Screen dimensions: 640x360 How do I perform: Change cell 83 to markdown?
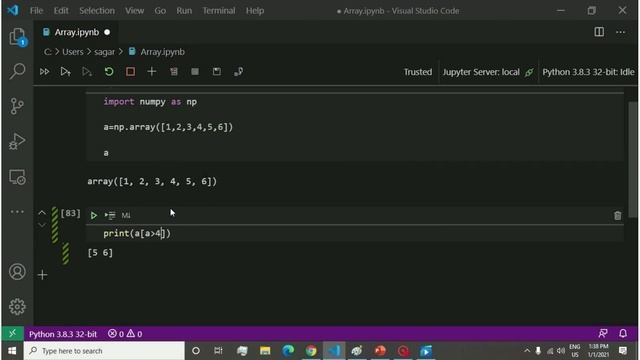point(126,215)
